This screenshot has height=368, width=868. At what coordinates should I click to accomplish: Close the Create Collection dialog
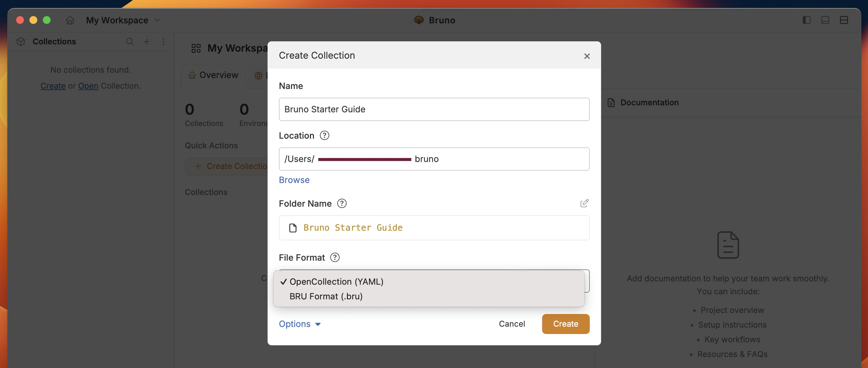(587, 56)
